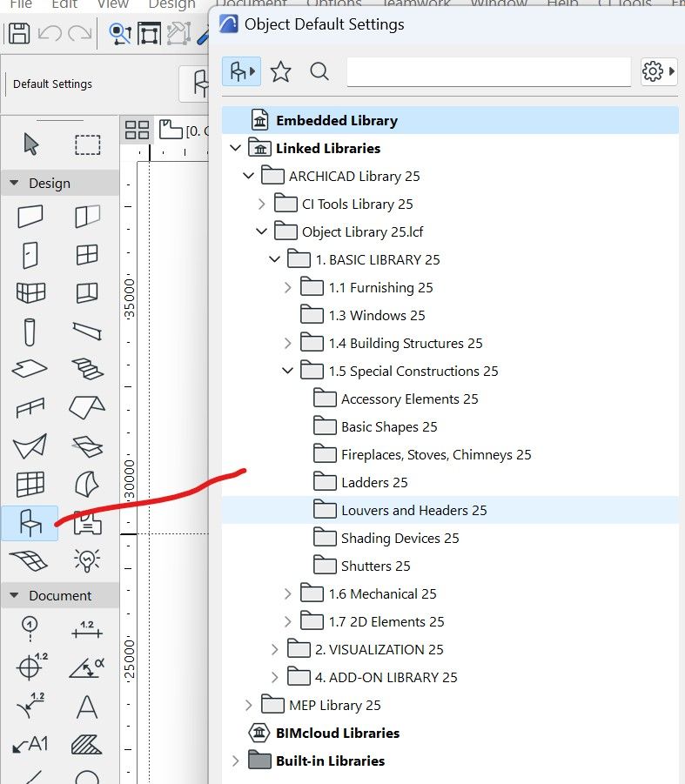The height and width of the screenshot is (784, 685).
Task: Select the Railing tool
Action: click(x=30, y=407)
